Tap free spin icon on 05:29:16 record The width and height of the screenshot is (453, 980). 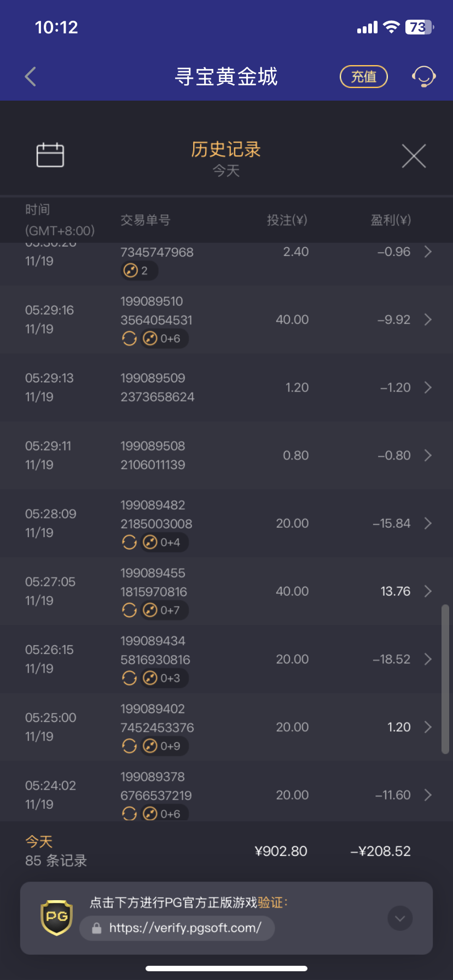coord(129,339)
